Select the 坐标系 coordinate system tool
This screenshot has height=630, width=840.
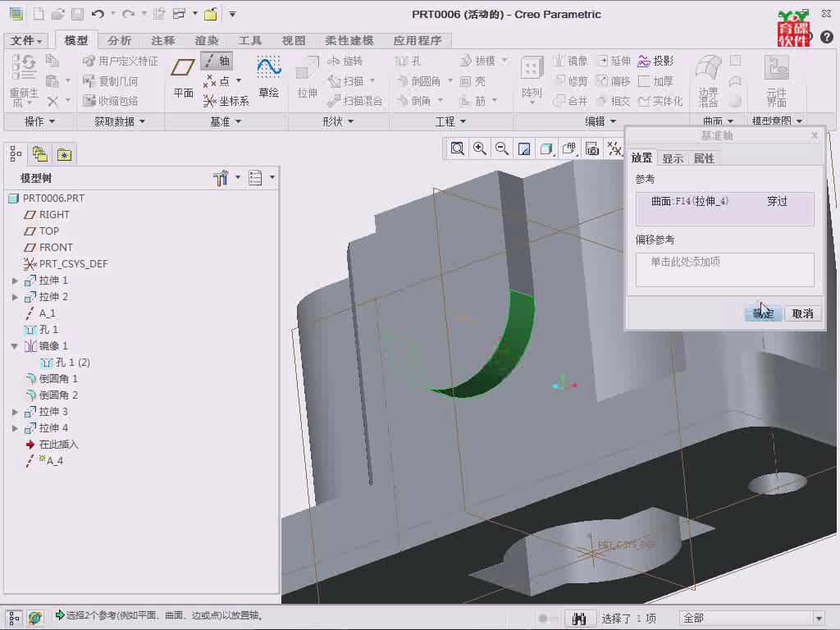coord(226,101)
